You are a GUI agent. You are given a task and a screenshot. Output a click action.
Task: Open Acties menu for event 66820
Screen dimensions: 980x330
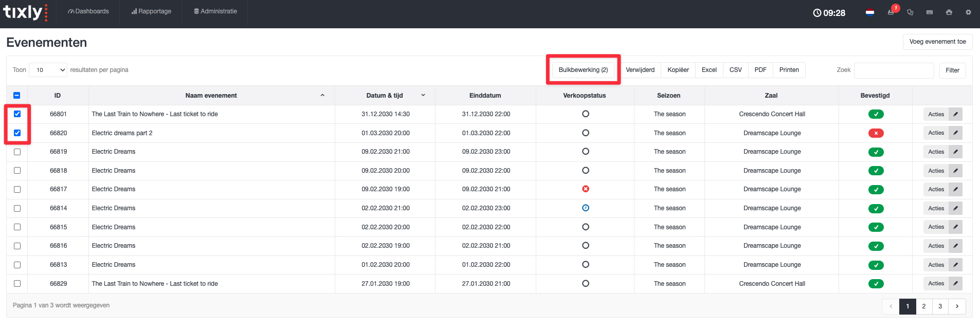point(936,133)
